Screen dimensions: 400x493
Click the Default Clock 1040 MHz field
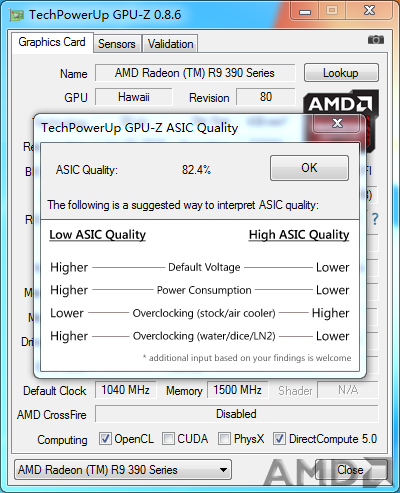point(126,390)
